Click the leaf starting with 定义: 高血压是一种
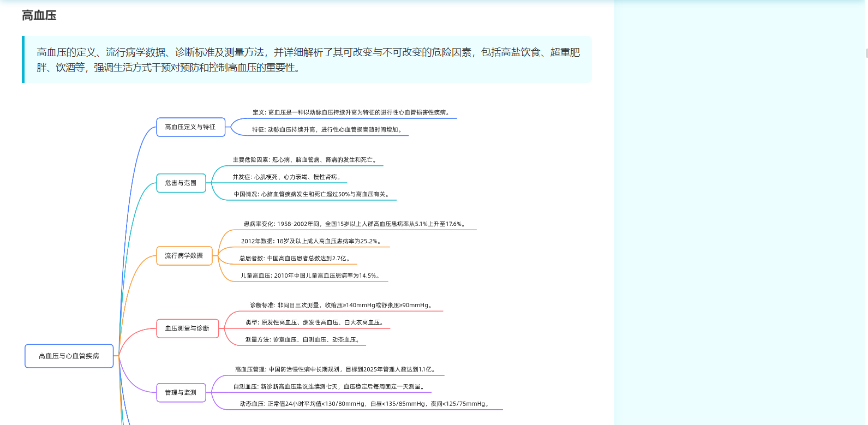Viewport: 868px width, 425px height. pyautogui.click(x=352, y=112)
